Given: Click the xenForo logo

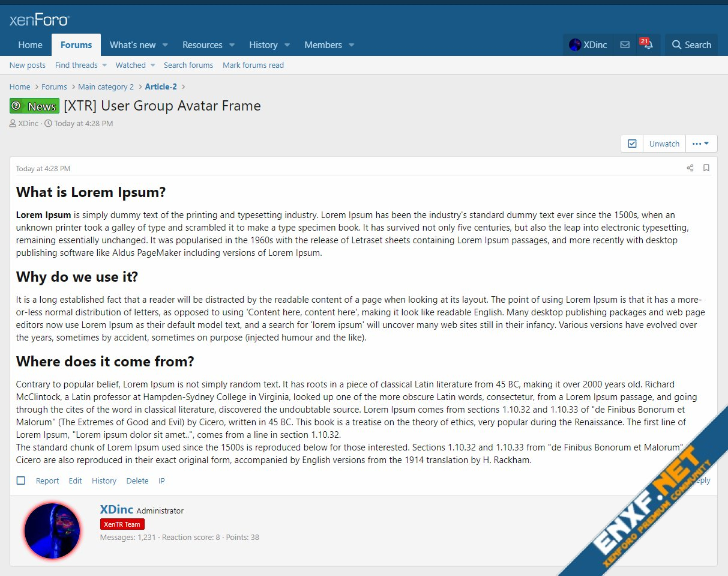Looking at the screenshot, I should point(40,20).
